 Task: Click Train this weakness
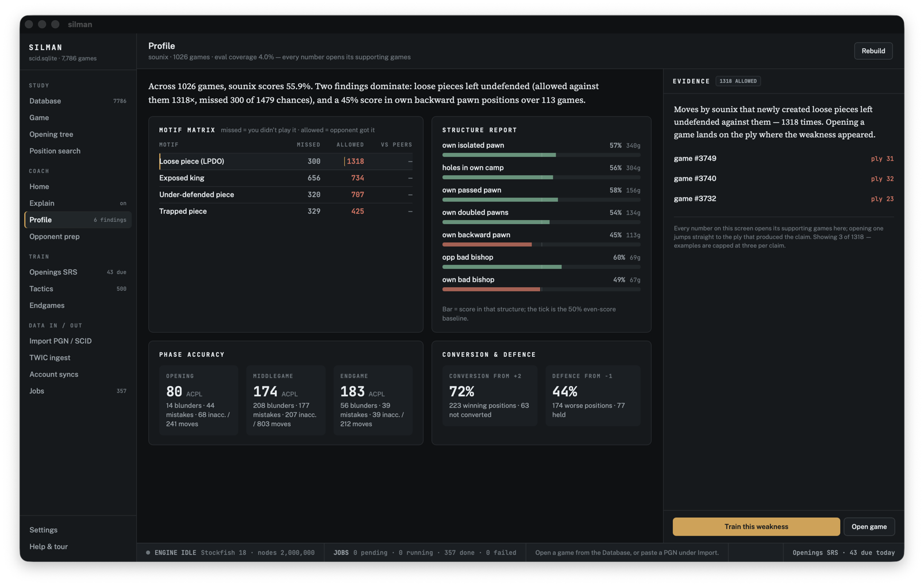tap(756, 527)
